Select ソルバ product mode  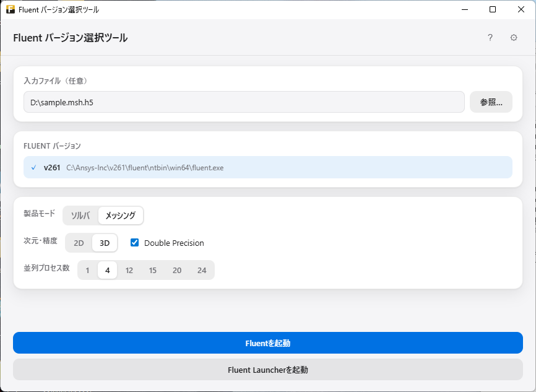(80, 216)
